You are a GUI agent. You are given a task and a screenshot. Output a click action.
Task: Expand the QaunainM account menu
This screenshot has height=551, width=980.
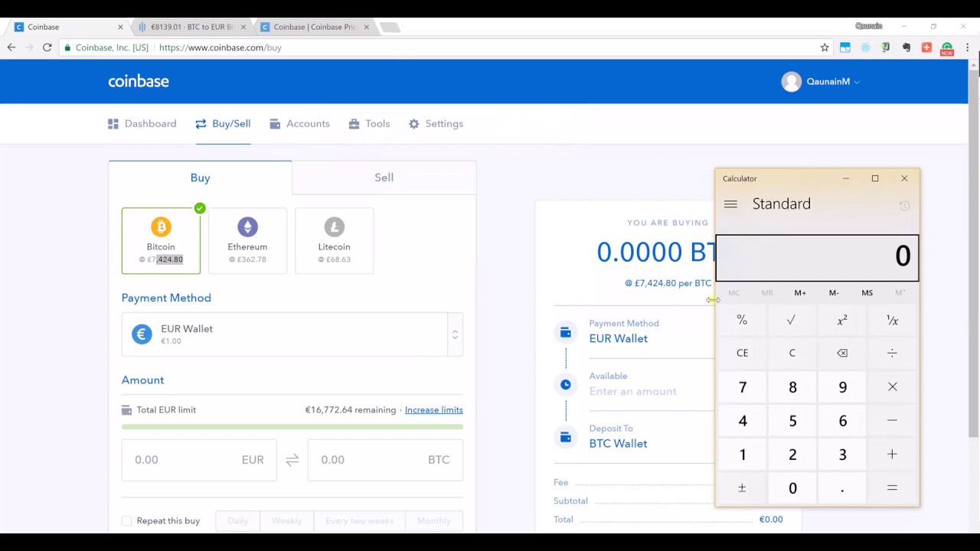click(832, 82)
